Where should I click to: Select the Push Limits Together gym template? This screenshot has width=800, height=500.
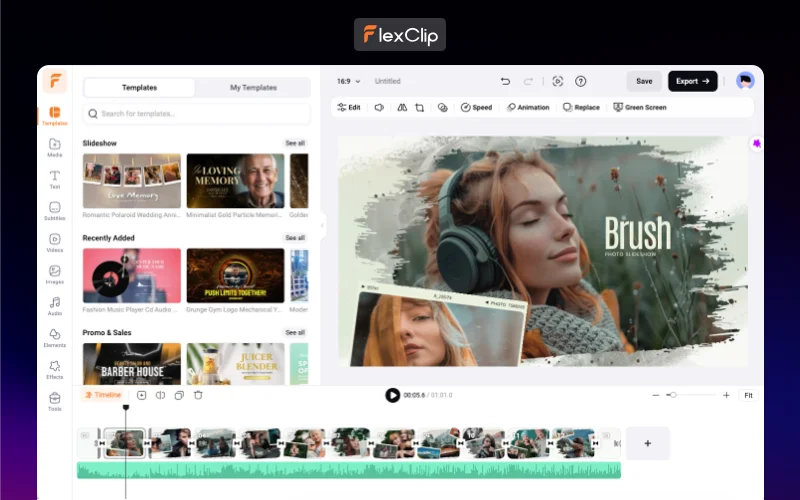[x=235, y=276]
